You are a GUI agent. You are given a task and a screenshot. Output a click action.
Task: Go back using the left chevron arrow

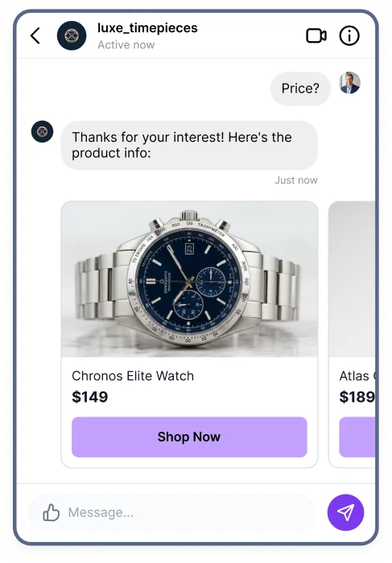point(35,35)
